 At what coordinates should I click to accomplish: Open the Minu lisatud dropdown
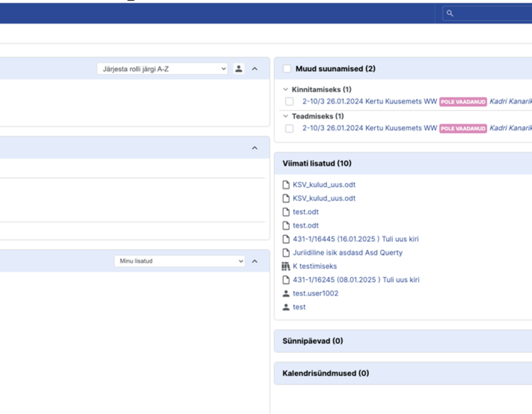pyautogui.click(x=180, y=261)
